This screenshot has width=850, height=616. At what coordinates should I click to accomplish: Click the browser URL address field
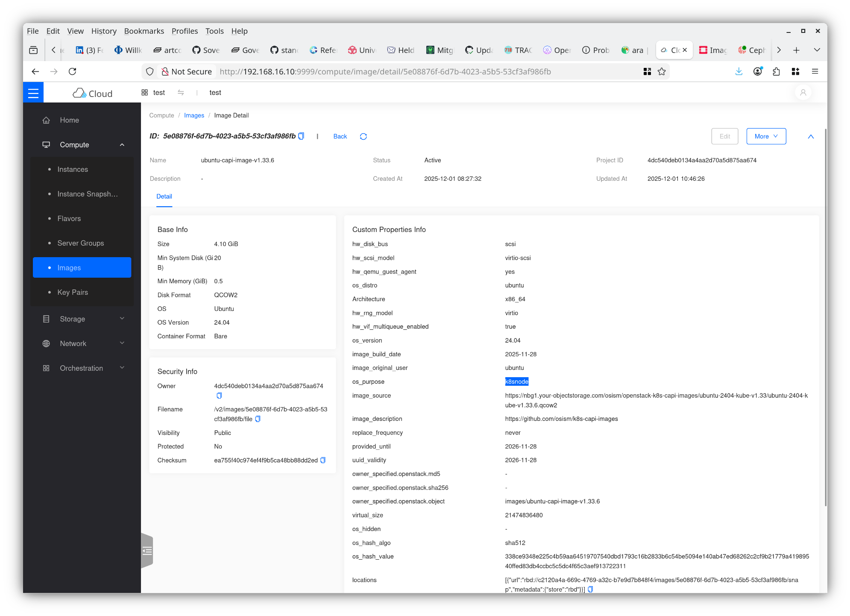coord(384,72)
